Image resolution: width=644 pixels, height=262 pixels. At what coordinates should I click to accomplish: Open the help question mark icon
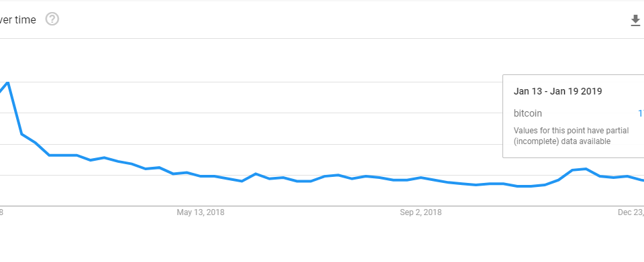pyautogui.click(x=52, y=19)
